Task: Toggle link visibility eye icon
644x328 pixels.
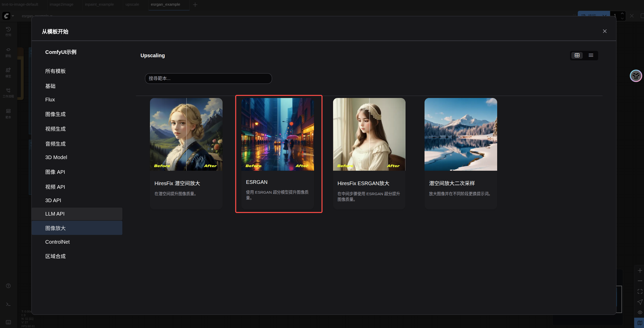Action: [x=640, y=312]
